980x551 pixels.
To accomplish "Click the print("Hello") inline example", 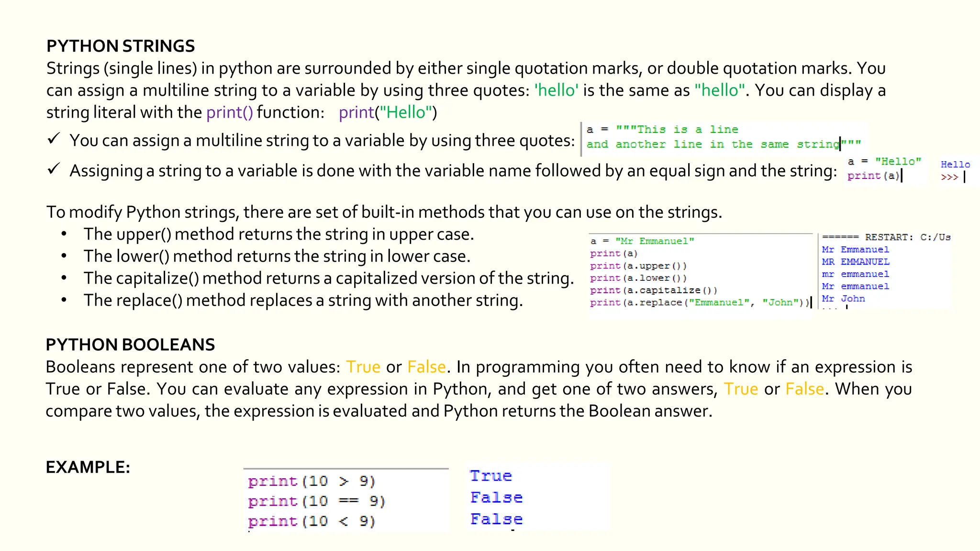I will click(388, 112).
